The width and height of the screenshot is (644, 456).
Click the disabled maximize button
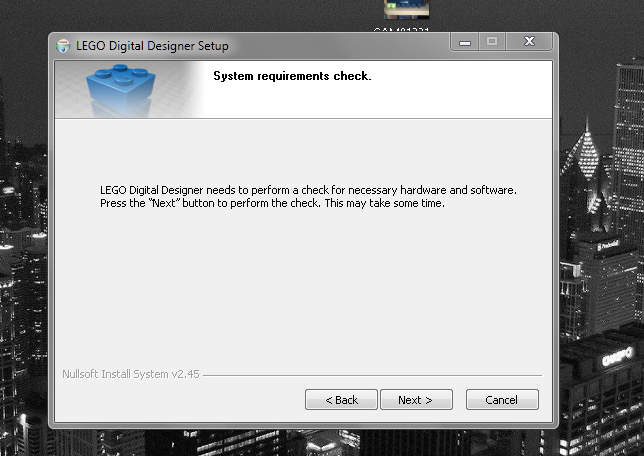point(492,41)
